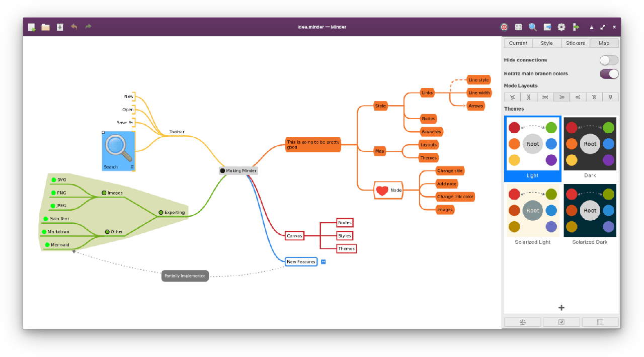Enable focus mode with the target icon

pyautogui.click(x=504, y=27)
